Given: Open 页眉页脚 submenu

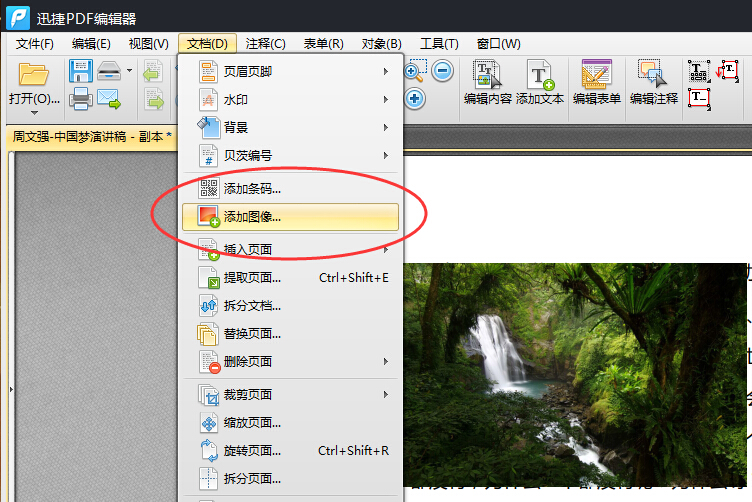Looking at the screenshot, I should point(291,71).
